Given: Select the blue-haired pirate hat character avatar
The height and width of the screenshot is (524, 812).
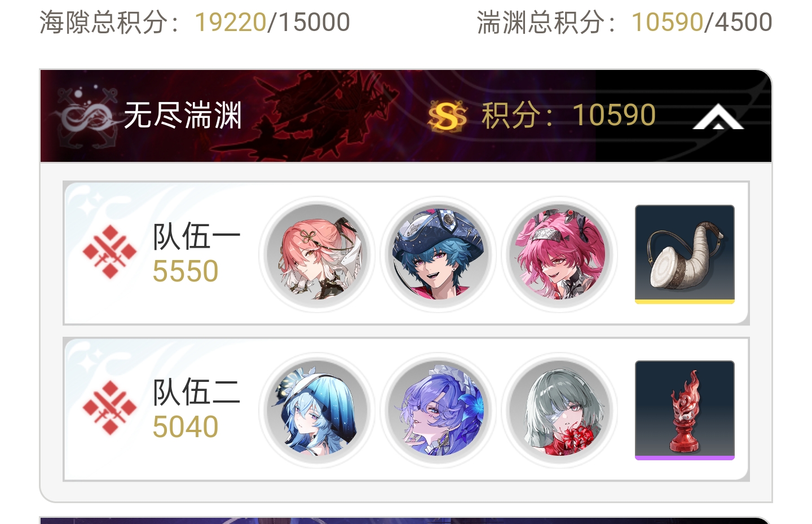Looking at the screenshot, I should (438, 254).
